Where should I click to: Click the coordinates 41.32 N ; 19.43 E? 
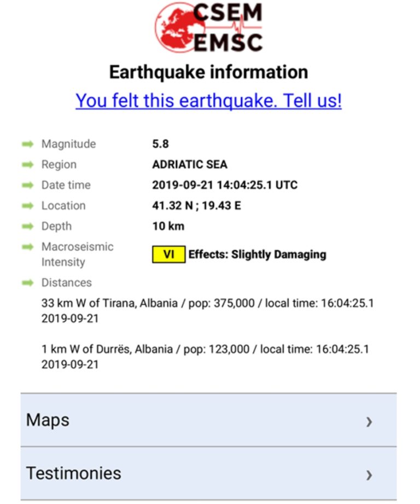[x=196, y=206]
